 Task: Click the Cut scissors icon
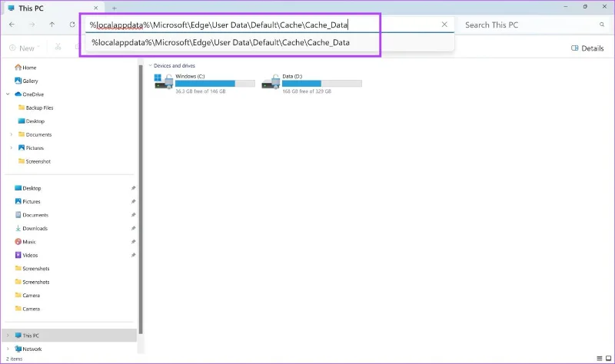[x=58, y=47]
